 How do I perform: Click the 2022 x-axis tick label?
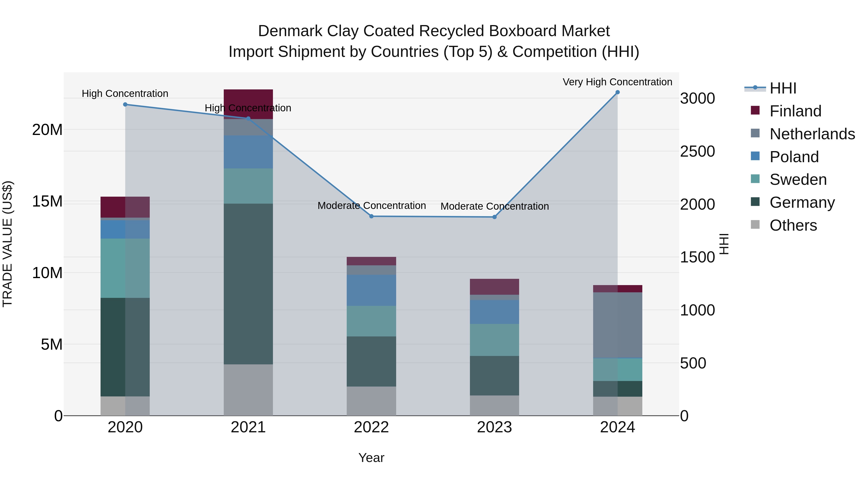[x=371, y=427]
